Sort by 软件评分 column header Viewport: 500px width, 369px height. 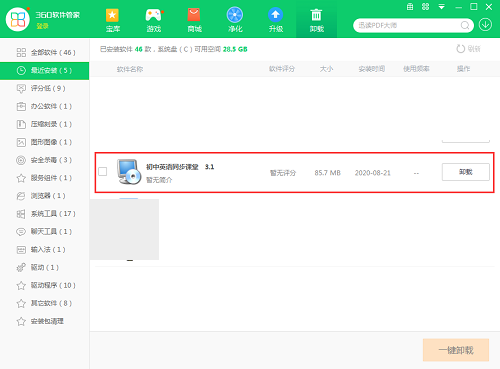point(282,69)
